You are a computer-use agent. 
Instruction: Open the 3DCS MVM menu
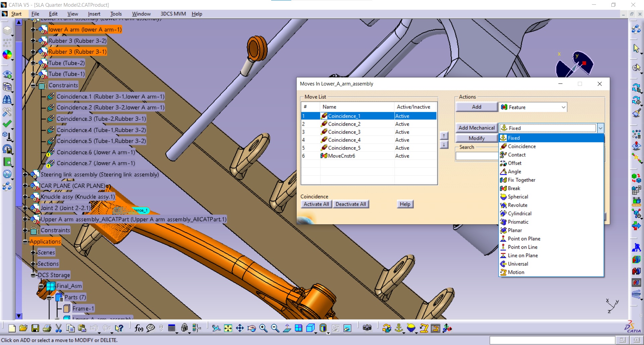tap(172, 14)
